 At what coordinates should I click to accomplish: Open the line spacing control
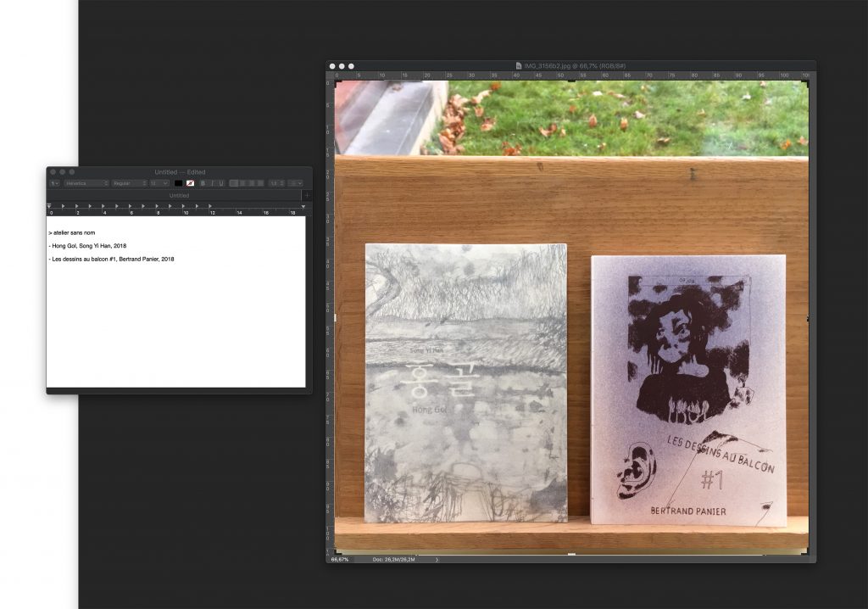277,183
